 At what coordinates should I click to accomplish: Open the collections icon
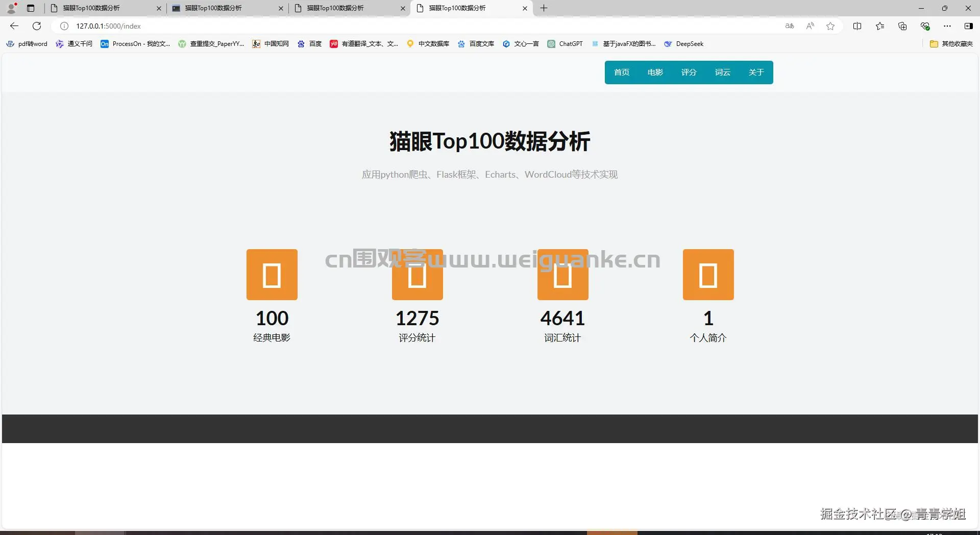pyautogui.click(x=902, y=26)
